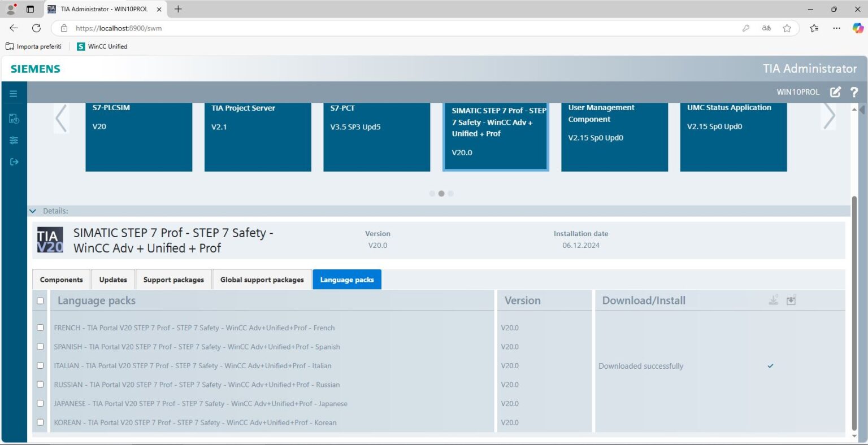The image size is (868, 445).
Task: Click the right carousel arrow to see more products
Action: point(828,115)
